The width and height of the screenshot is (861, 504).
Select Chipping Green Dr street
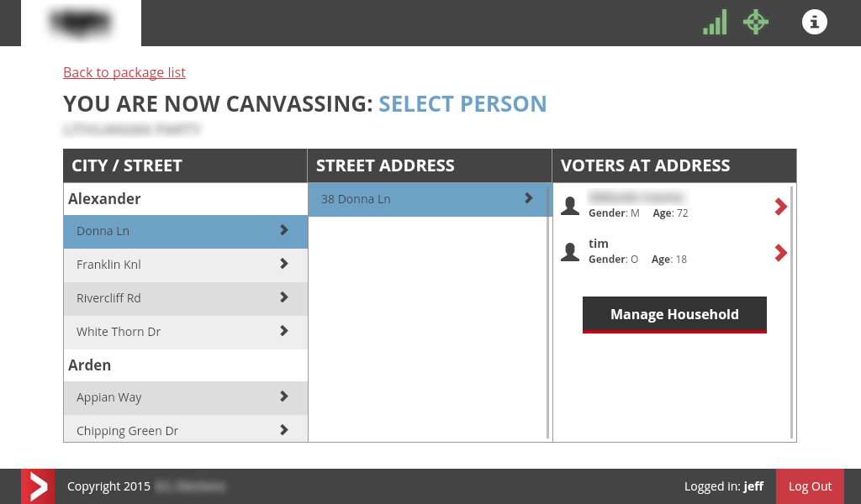[186, 429]
